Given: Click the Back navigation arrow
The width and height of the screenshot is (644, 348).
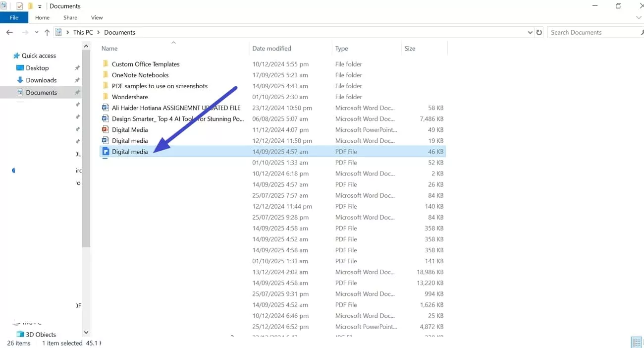Looking at the screenshot, I should (x=9, y=32).
